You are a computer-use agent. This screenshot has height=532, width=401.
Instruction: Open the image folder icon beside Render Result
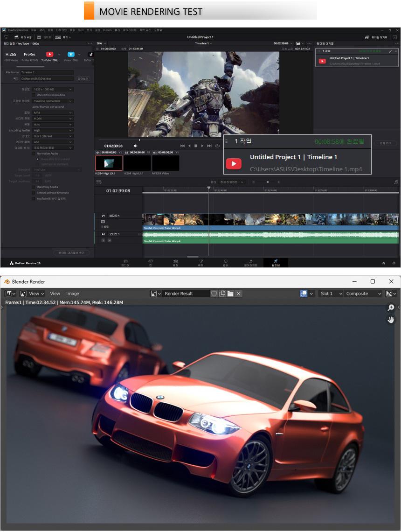[x=230, y=294]
